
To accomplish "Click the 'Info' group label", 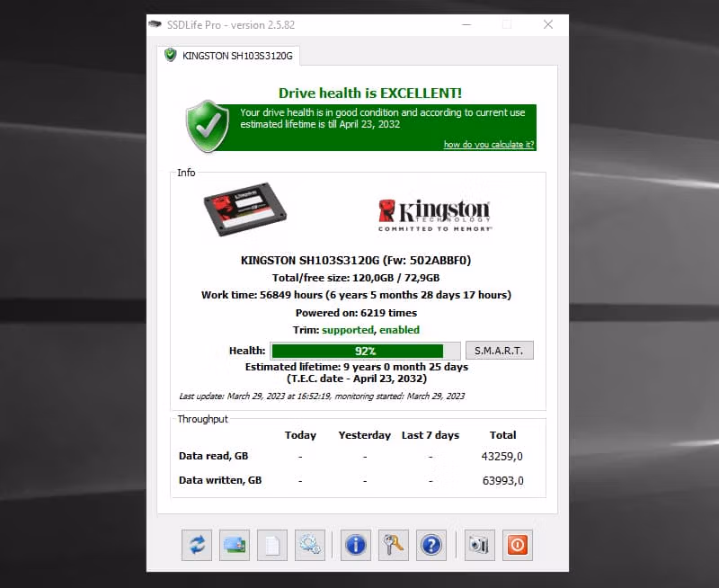I will pos(186,173).
